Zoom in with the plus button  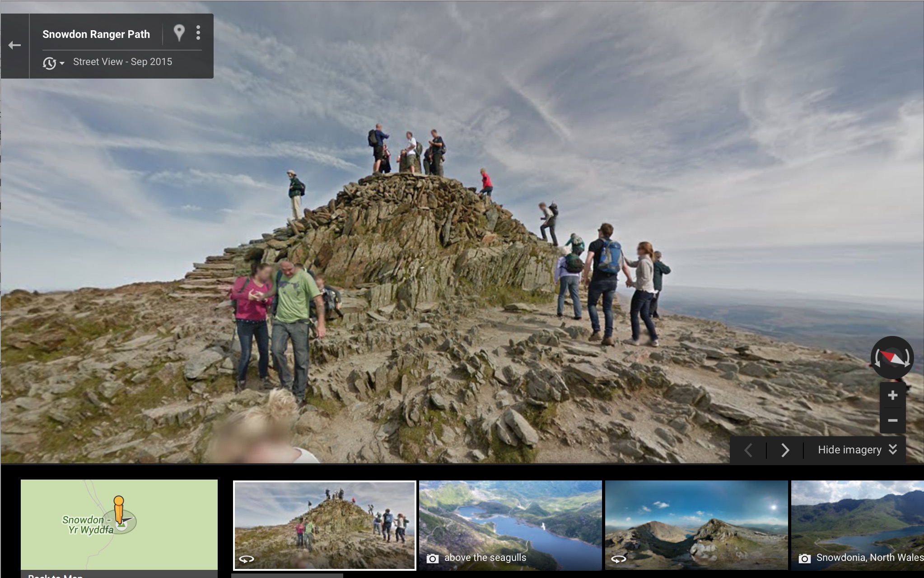coord(892,396)
